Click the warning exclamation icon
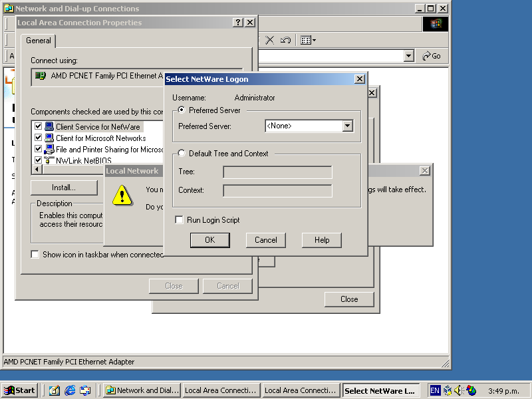 coord(122,196)
